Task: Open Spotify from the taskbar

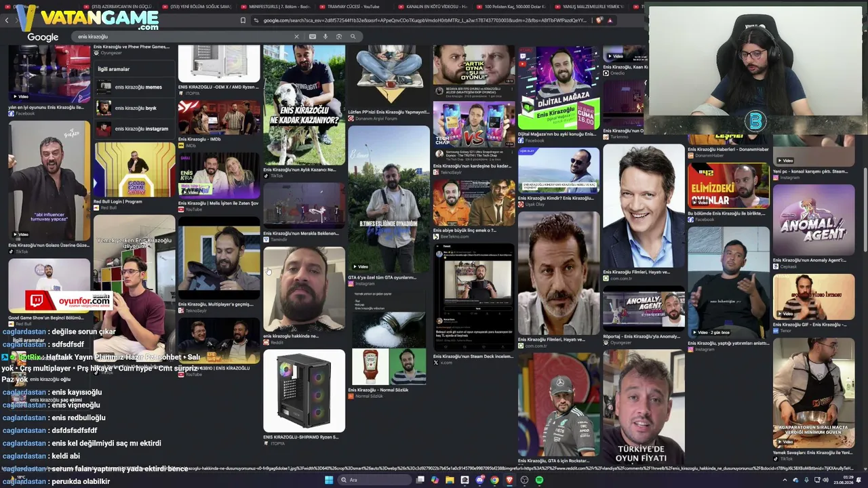Action: (539, 480)
